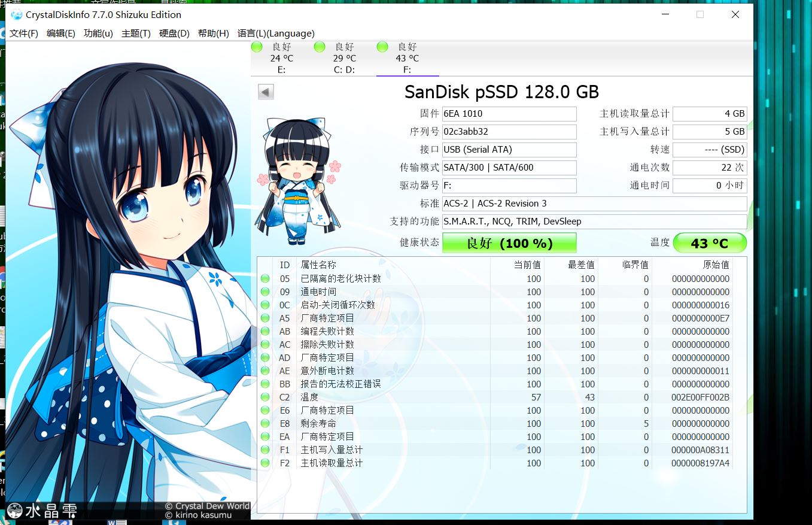Screen dimensions: 812x525
Task: Select the status orb in row F1
Action: pos(265,450)
